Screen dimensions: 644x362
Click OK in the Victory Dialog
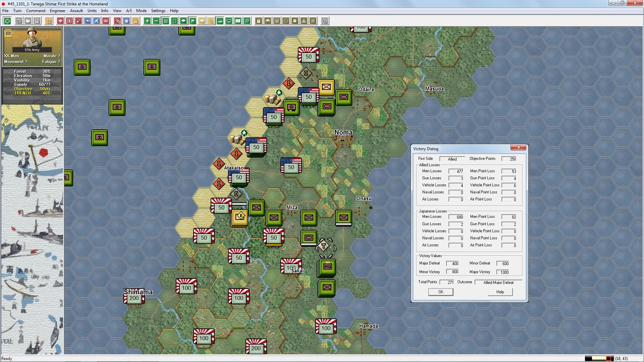point(441,292)
